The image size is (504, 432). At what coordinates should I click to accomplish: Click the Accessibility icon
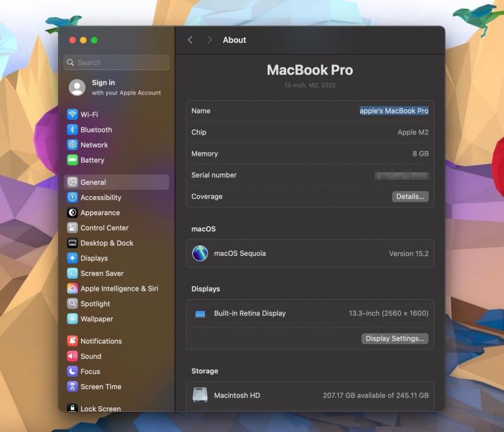[72, 197]
